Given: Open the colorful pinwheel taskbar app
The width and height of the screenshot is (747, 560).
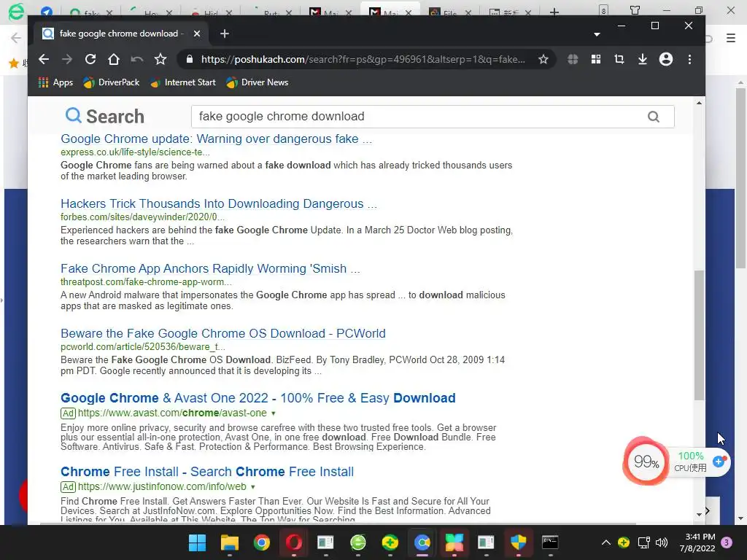Looking at the screenshot, I should 454,542.
